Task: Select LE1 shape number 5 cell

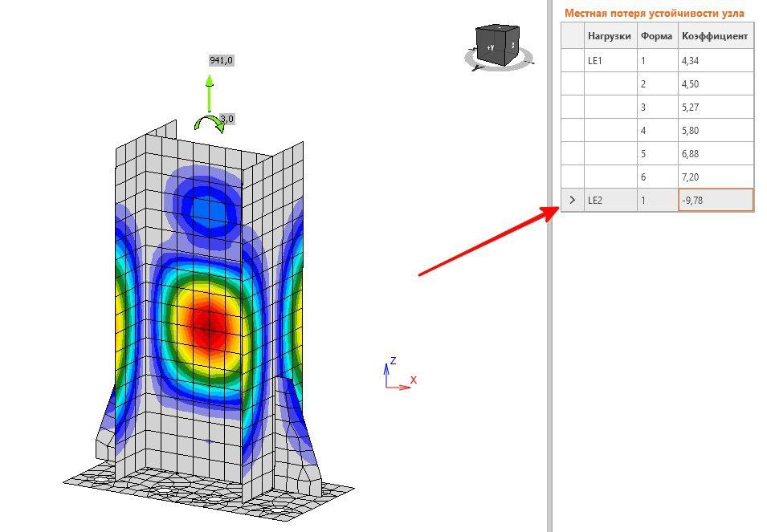Action: point(658,154)
